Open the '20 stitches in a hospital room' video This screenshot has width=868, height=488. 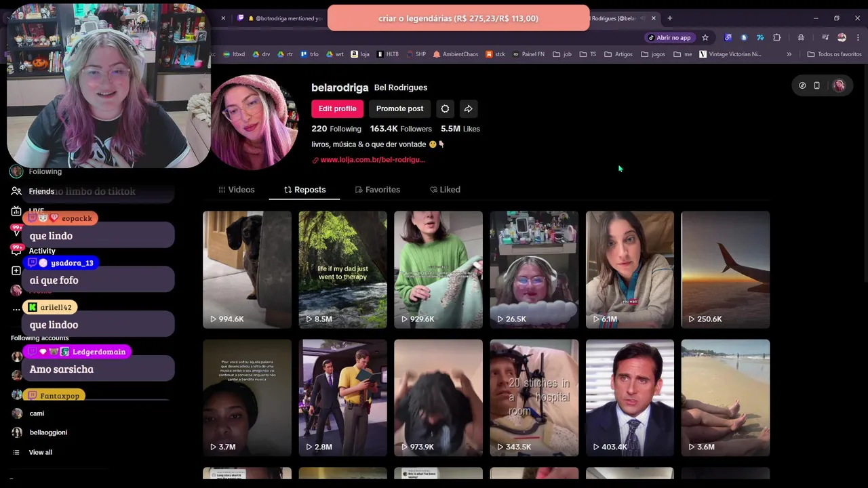coord(534,398)
